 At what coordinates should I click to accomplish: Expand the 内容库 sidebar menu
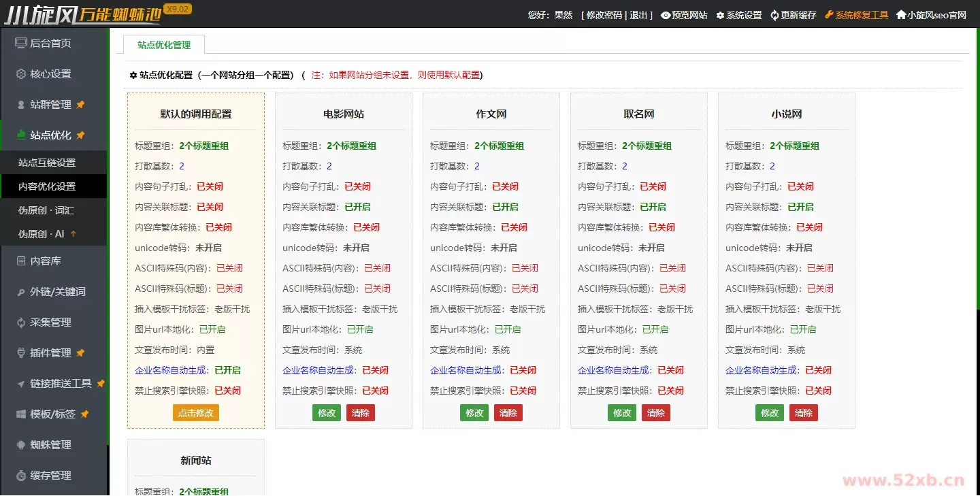click(x=45, y=261)
